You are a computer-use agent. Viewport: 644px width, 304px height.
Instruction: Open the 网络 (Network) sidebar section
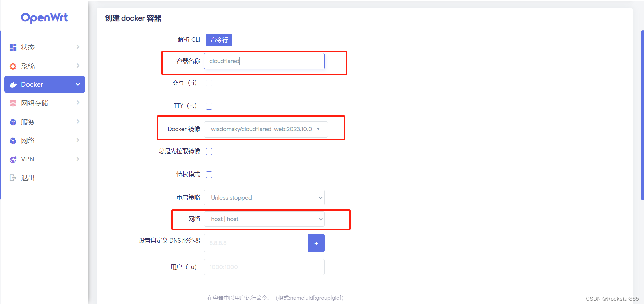pyautogui.click(x=28, y=140)
